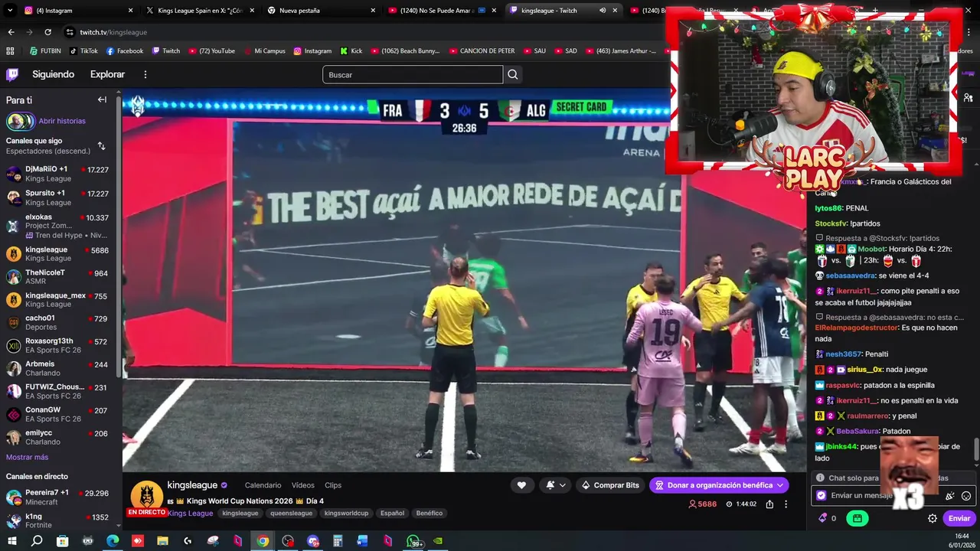Viewport: 980px width, 551px height.
Task: Go back in browser history
Action: [x=11, y=32]
